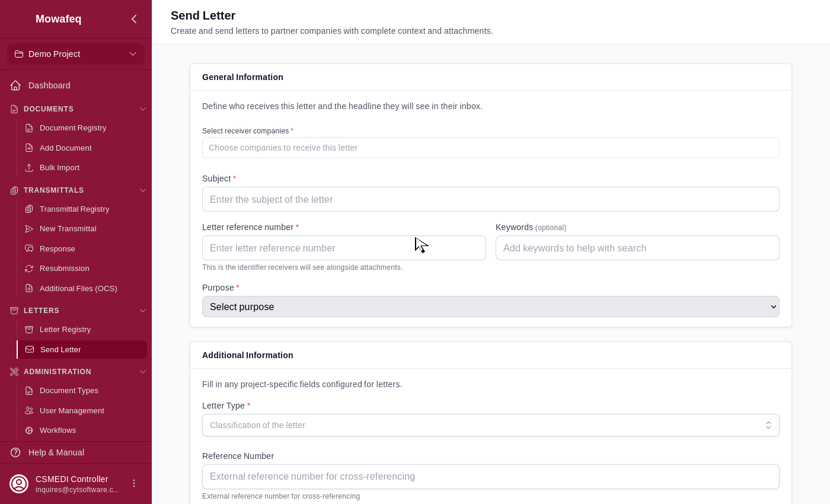Go to Document Registry page
Viewport: 830px width, 504px height.
coord(73,128)
